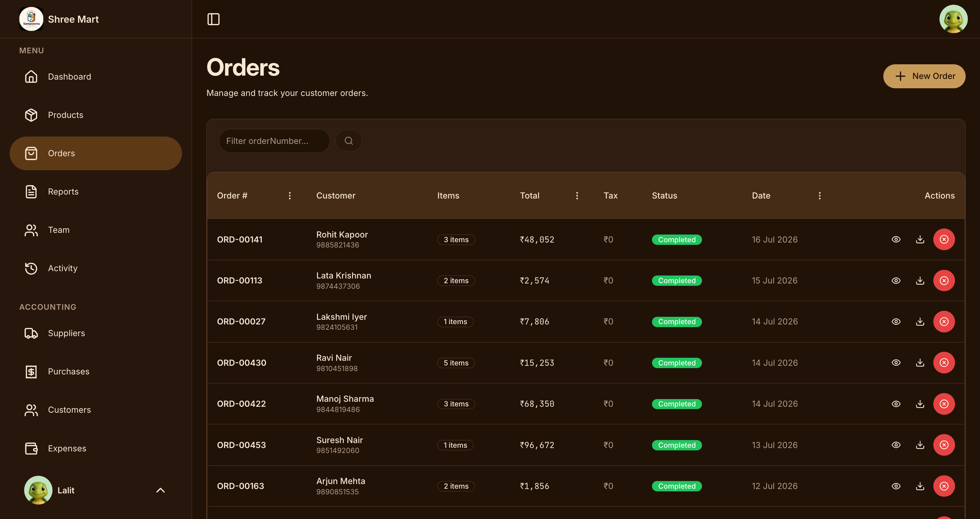View details of order ORD-00141
980x519 pixels.
[896, 240]
